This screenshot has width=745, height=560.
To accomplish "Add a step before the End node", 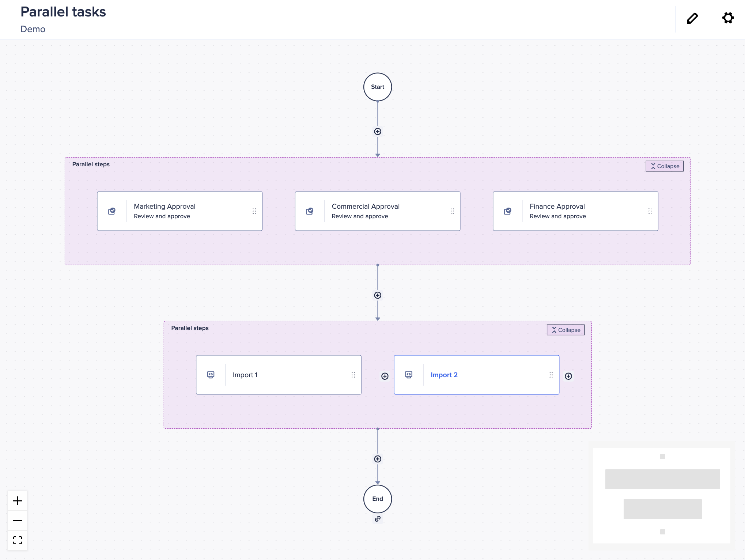I will [x=377, y=459].
